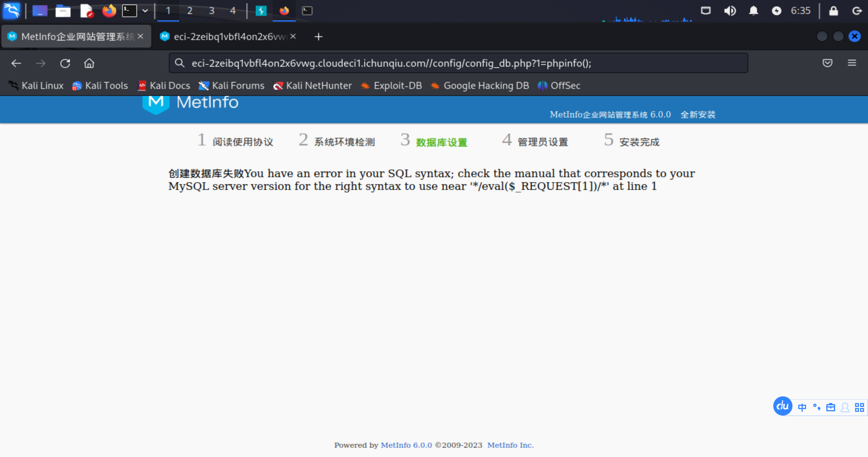This screenshot has height=457, width=868.
Task: Minimize the Firefox window
Action: [822, 36]
